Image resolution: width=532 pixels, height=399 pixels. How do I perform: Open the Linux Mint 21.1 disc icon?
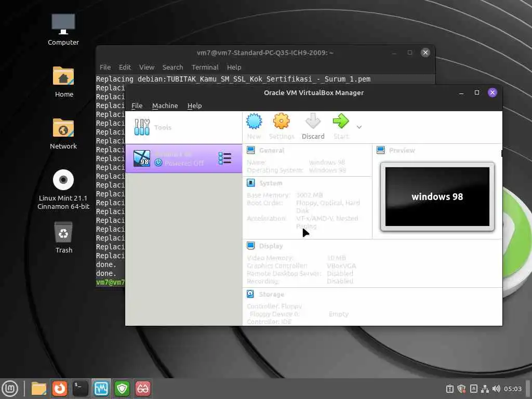(x=63, y=189)
